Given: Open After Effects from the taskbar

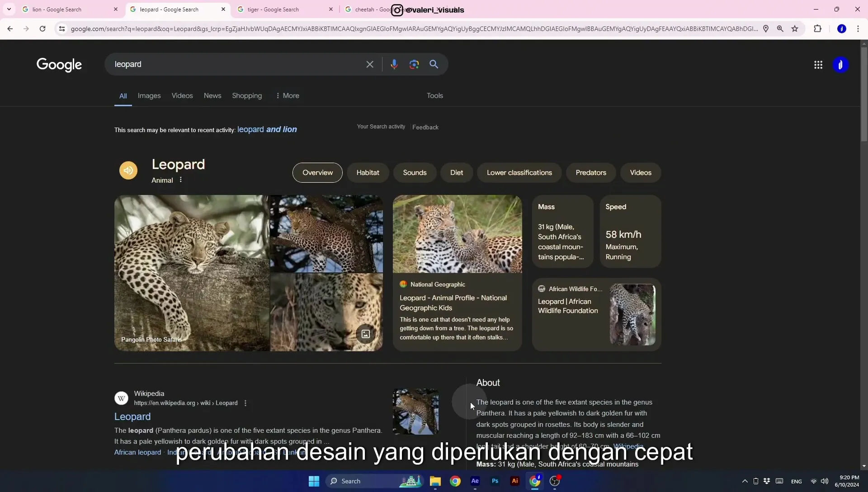Looking at the screenshot, I should tap(475, 481).
